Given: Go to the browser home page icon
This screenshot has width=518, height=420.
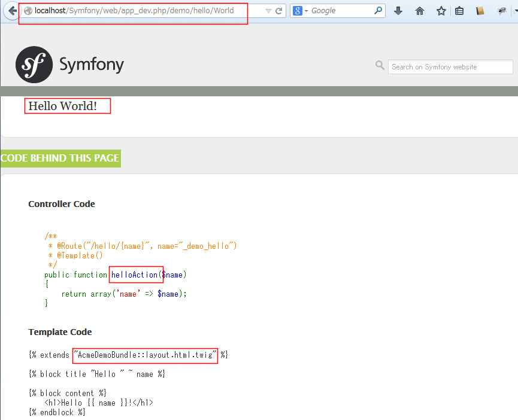Looking at the screenshot, I should coord(420,11).
